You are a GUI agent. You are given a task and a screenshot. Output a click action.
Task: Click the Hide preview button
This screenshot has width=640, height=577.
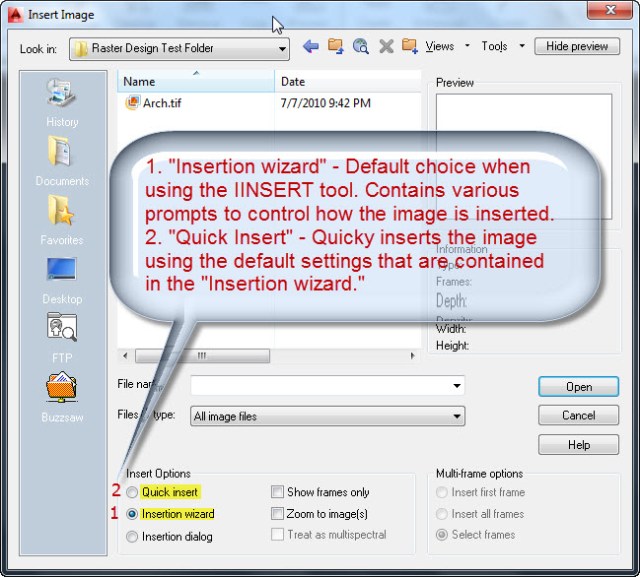(x=577, y=46)
